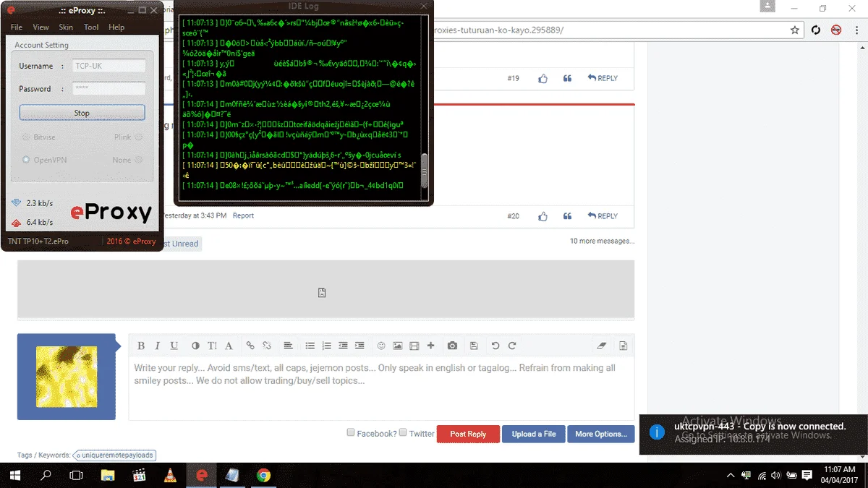The image size is (868, 488).
Task: Toggle underline in the reply editor
Action: 174,346
